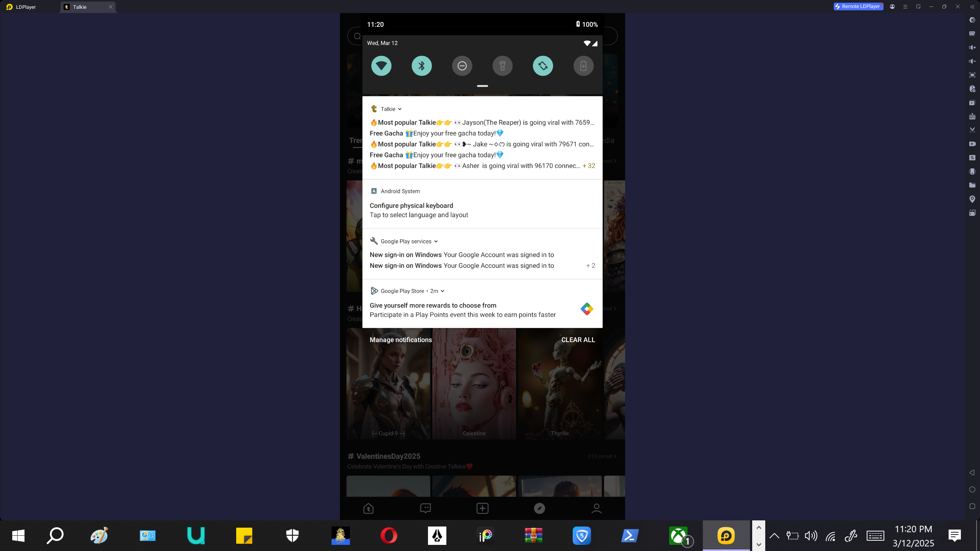Expand quick settings panel using the handle bar

[x=482, y=86]
